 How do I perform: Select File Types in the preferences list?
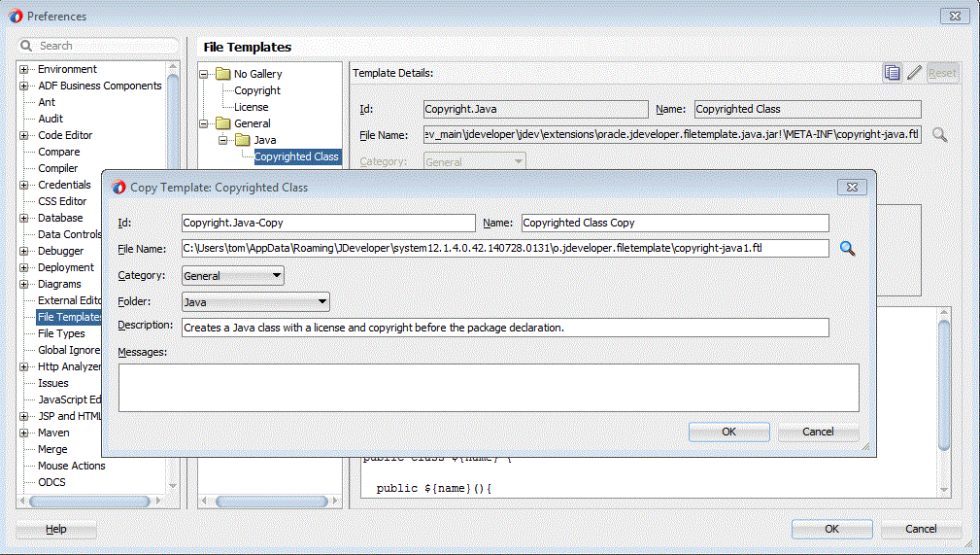61,333
